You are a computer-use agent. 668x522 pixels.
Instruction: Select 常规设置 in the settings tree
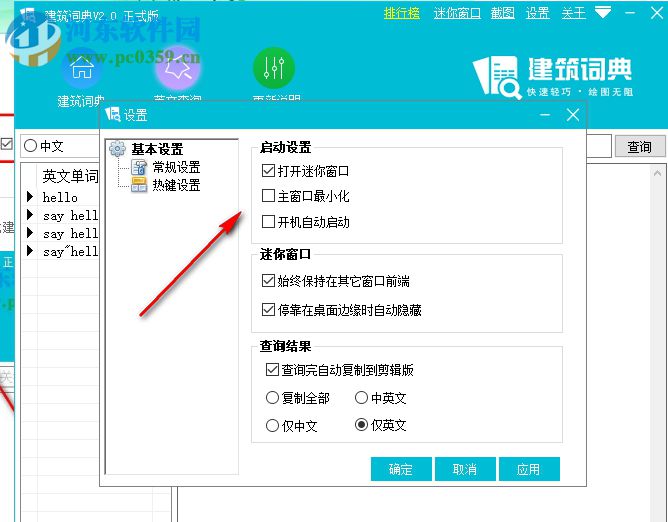tap(176, 167)
